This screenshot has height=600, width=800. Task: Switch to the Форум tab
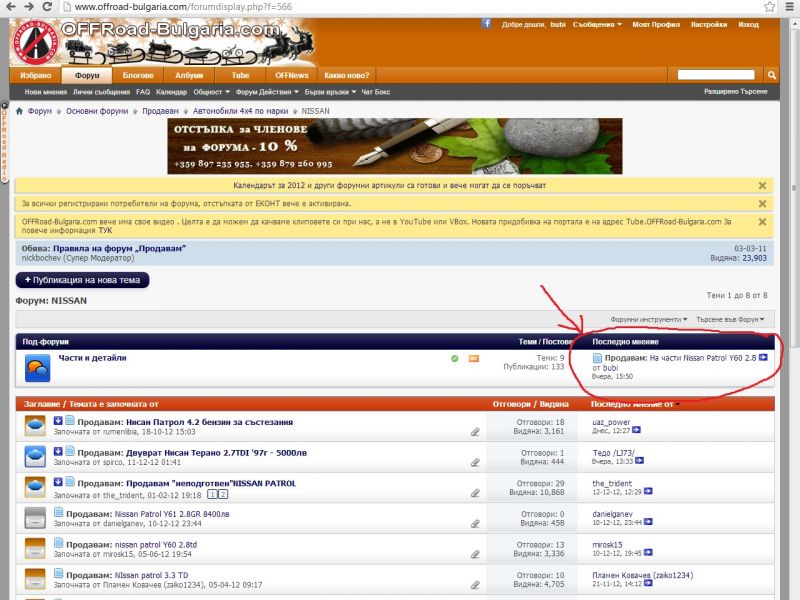tap(87, 75)
